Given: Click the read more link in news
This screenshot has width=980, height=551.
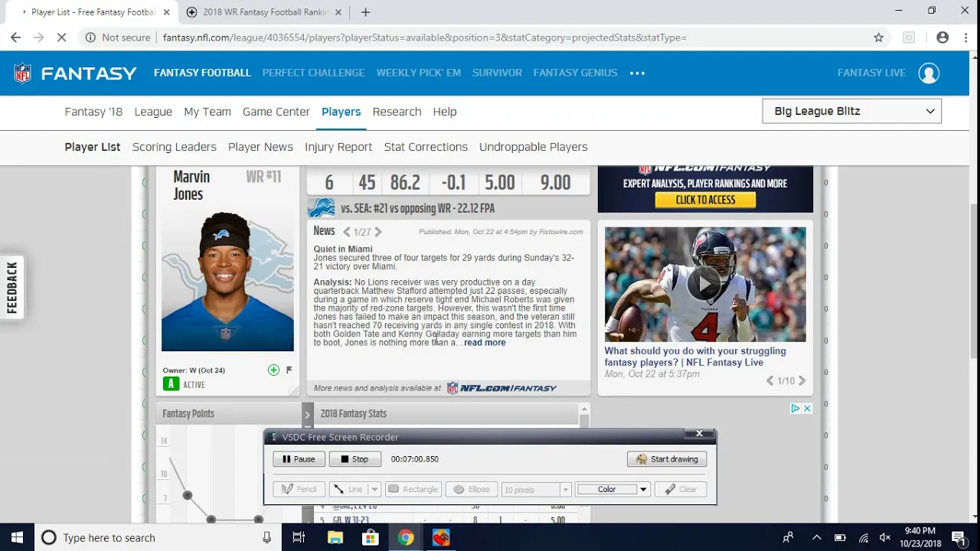Looking at the screenshot, I should coord(485,343).
